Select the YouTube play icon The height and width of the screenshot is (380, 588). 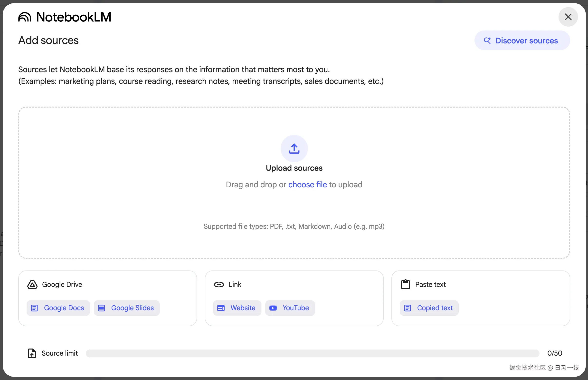coord(273,308)
